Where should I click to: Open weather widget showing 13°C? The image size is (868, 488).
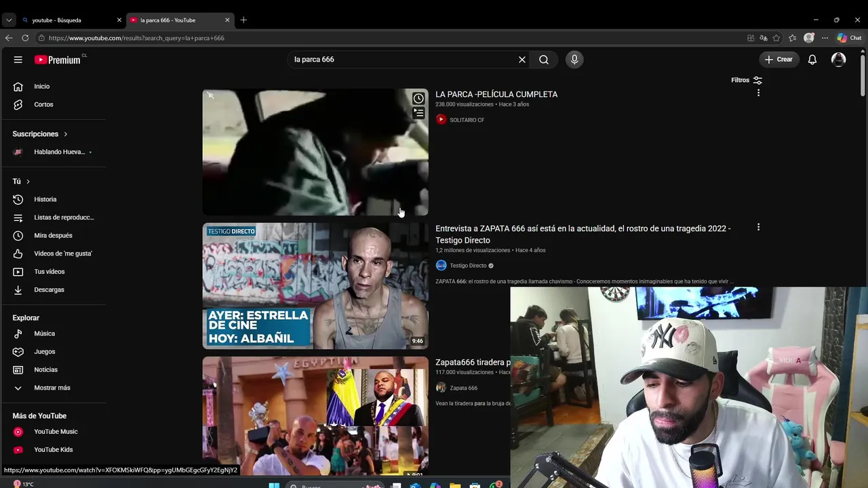pos(23,484)
